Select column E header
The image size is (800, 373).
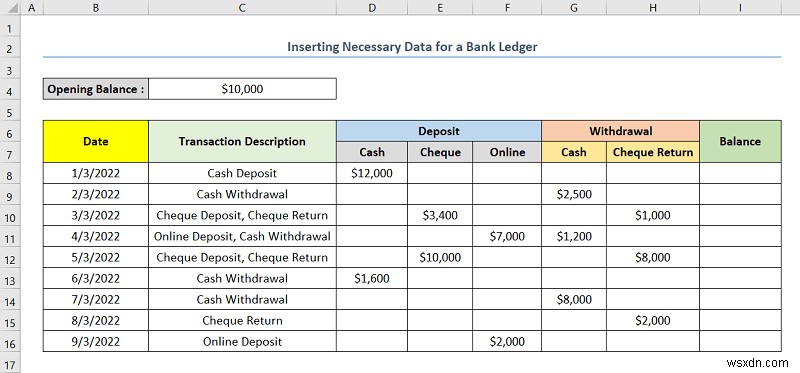pyautogui.click(x=440, y=8)
